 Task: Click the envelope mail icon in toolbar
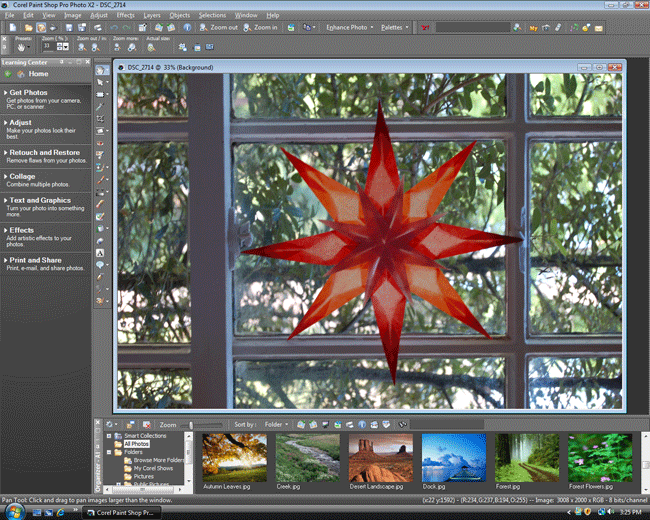[x=599, y=28]
